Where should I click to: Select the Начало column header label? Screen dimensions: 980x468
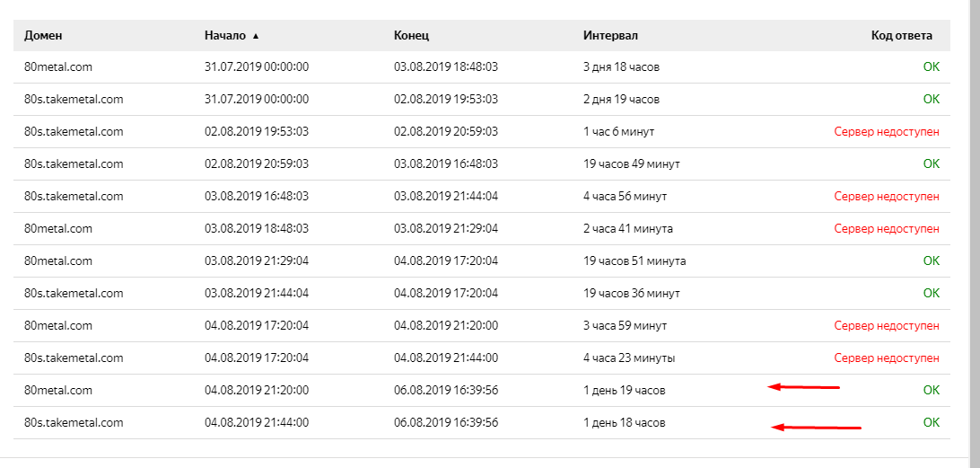click(x=225, y=36)
